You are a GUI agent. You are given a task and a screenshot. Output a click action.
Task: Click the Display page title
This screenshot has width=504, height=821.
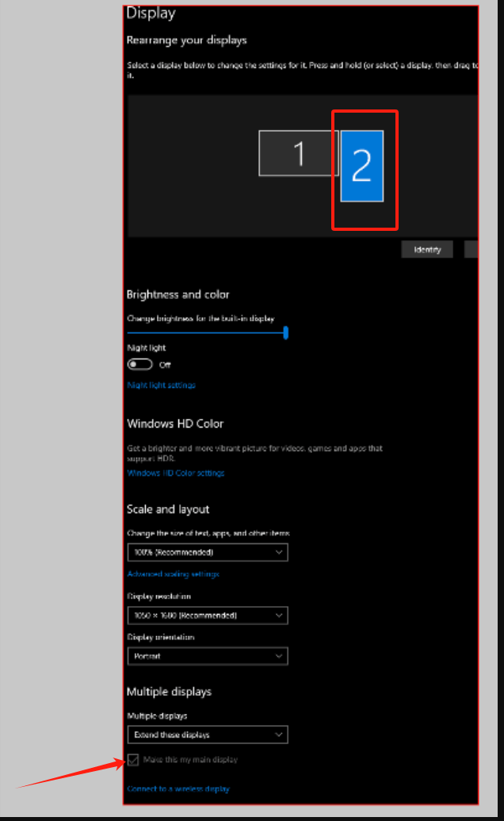(x=151, y=13)
